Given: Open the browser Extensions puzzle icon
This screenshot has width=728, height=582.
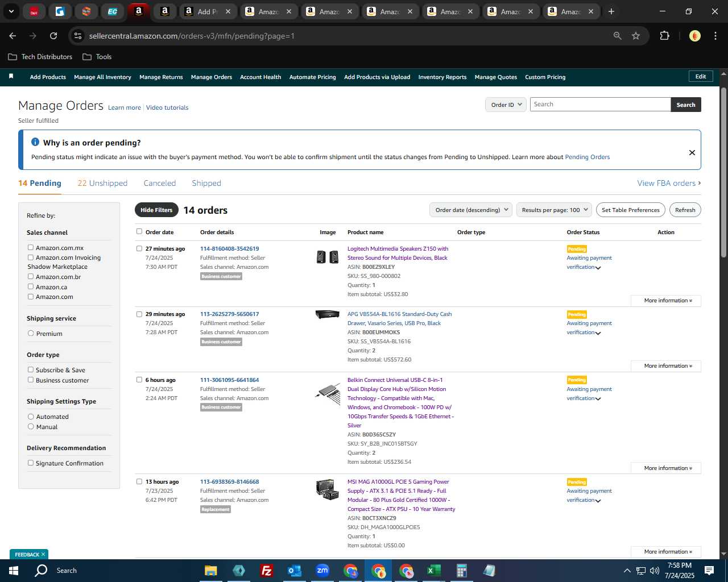Looking at the screenshot, I should click(x=664, y=36).
